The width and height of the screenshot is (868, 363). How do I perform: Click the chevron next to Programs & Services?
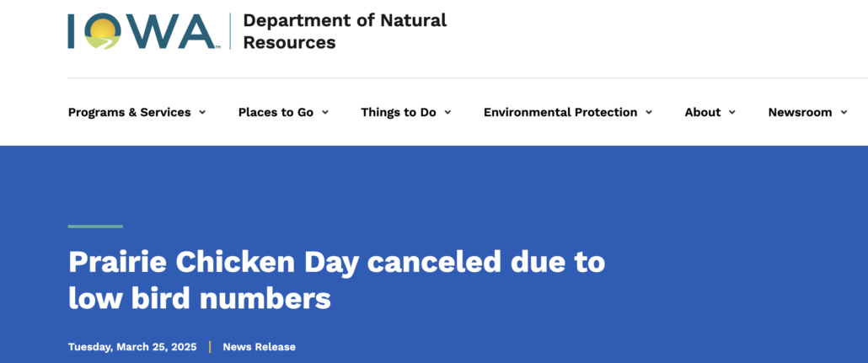point(202,112)
